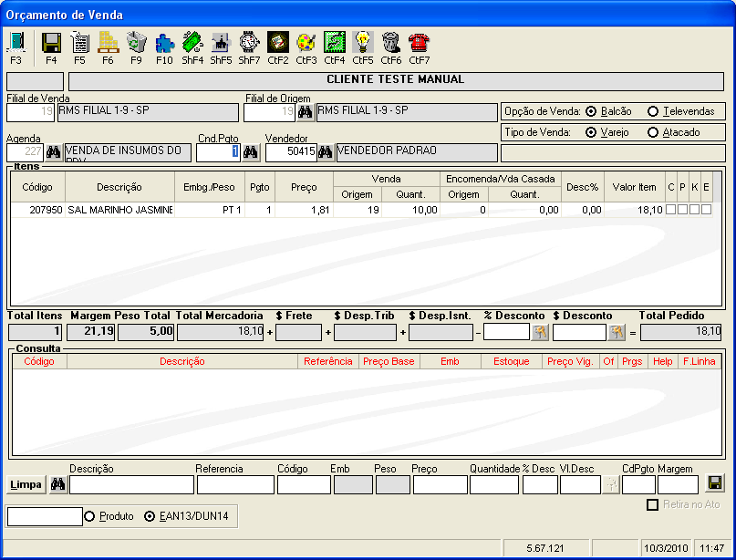Viewport: 736px width, 560px height.
Task: Click the % Desconto input field
Action: coord(506,332)
